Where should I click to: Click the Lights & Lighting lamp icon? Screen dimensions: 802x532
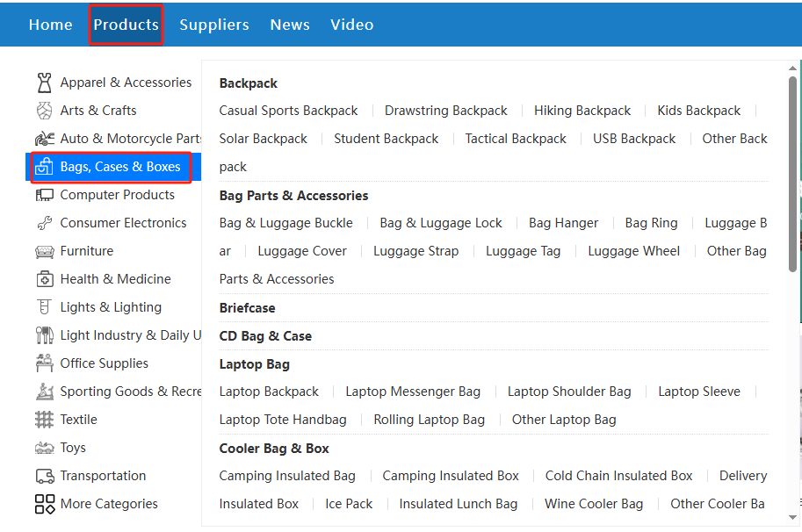tap(45, 307)
